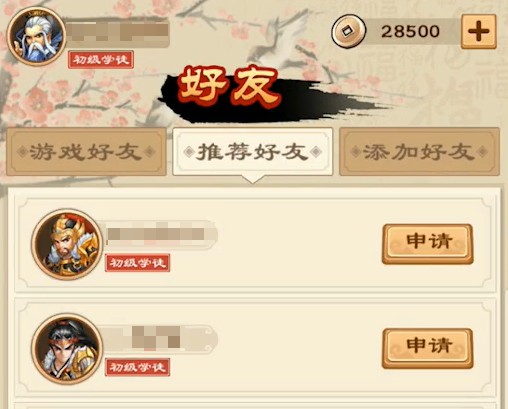
Task: Select the 推荐好友 tab
Action: coord(253,152)
